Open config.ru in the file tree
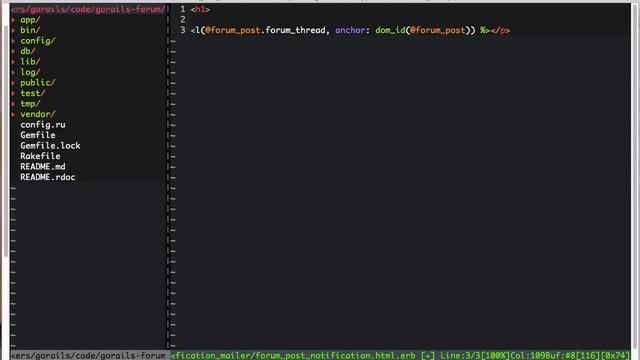The width and height of the screenshot is (640, 360). pyautogui.click(x=43, y=125)
